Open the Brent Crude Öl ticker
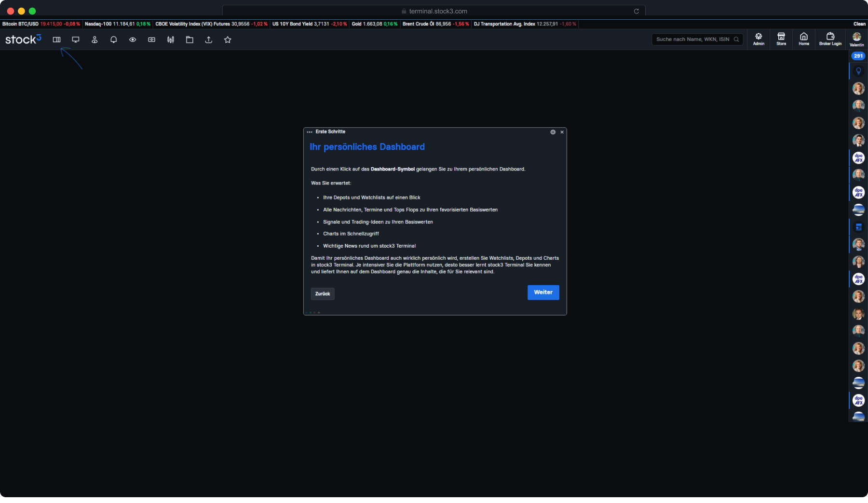The width and height of the screenshot is (868, 503). (x=435, y=24)
